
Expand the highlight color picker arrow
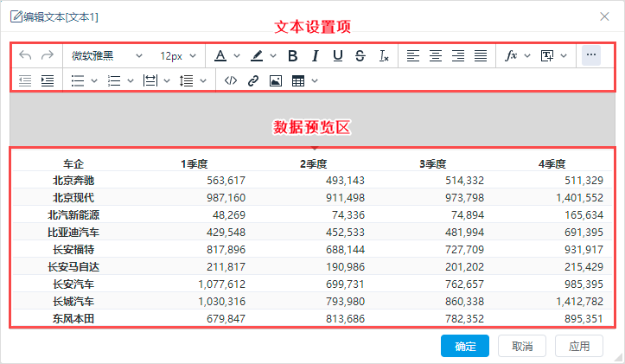coord(273,56)
